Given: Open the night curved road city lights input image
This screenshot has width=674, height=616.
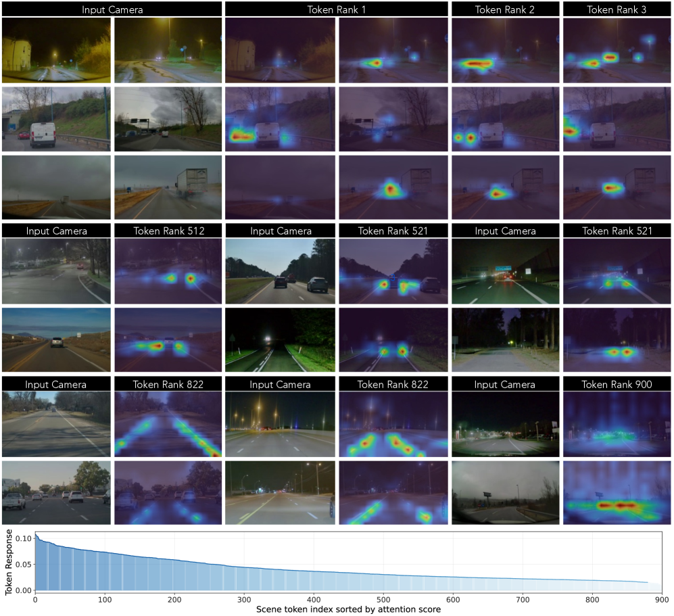Looking at the screenshot, I should point(506,424).
